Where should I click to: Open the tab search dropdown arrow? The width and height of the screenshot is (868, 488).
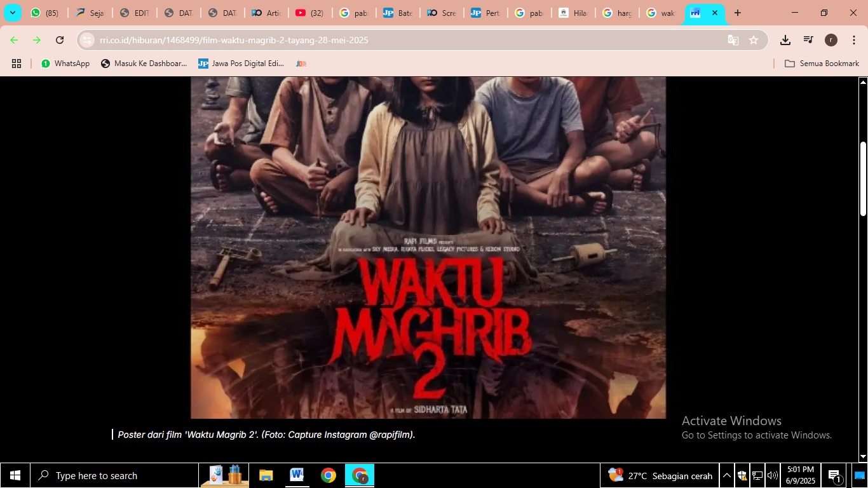coord(12,13)
